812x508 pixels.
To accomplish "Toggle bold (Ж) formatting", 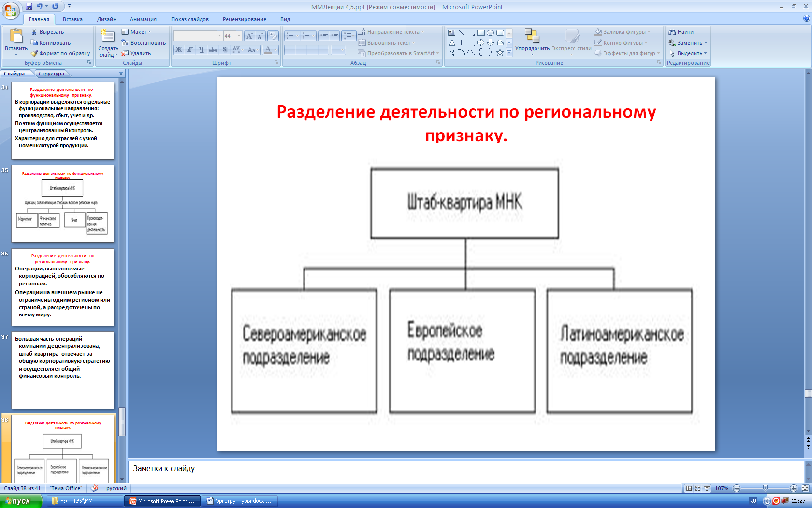I will tap(179, 50).
